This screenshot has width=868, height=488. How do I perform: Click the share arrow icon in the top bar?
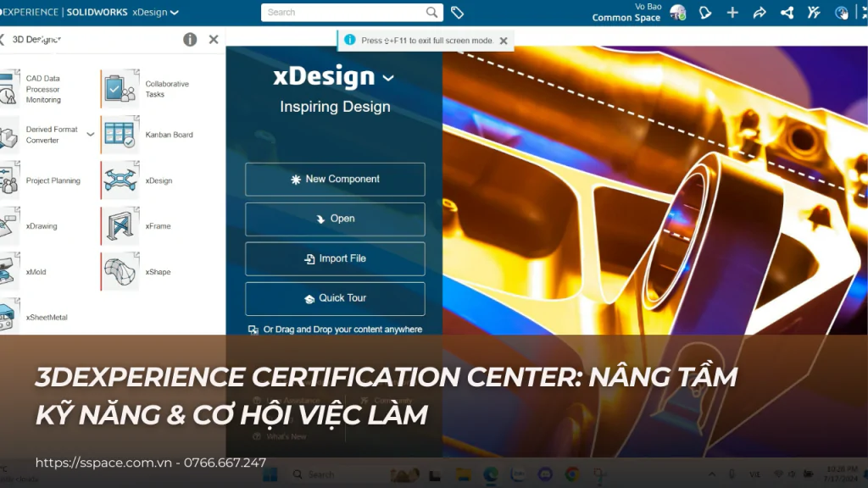pyautogui.click(x=759, y=12)
